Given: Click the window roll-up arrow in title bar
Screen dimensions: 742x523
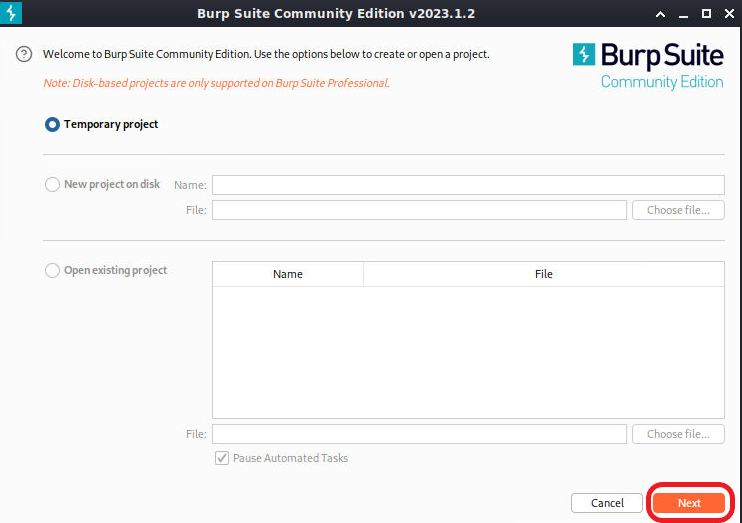Looking at the screenshot, I should 661,14.
